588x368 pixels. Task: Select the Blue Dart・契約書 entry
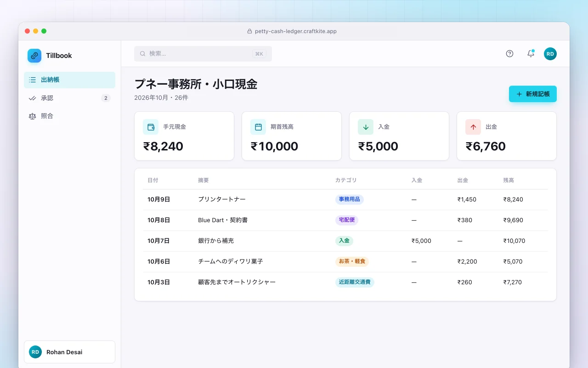(x=345, y=220)
